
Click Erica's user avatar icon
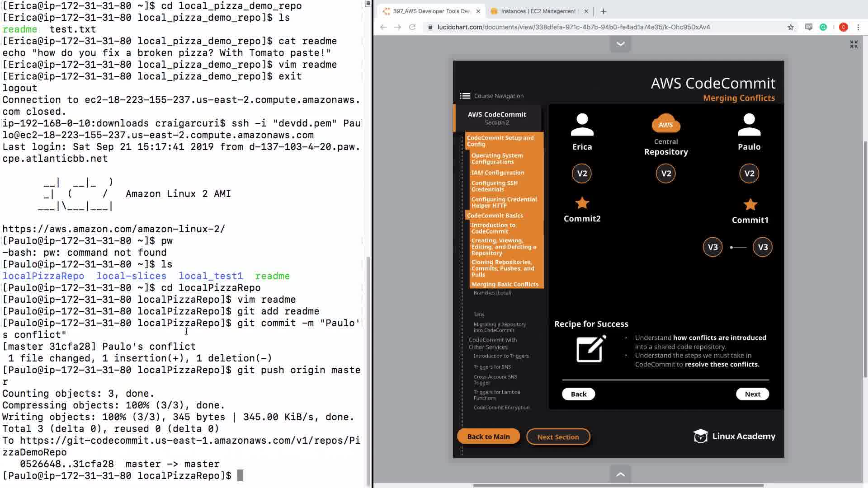point(582,125)
